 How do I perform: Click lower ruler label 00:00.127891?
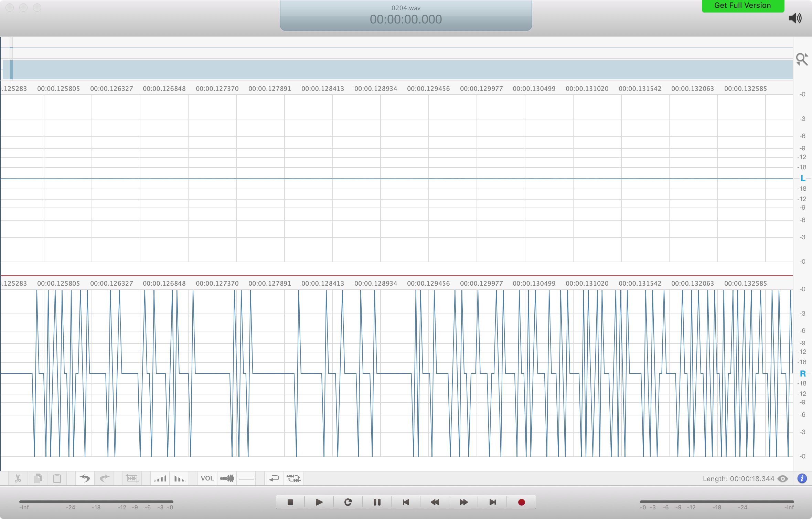click(x=270, y=284)
